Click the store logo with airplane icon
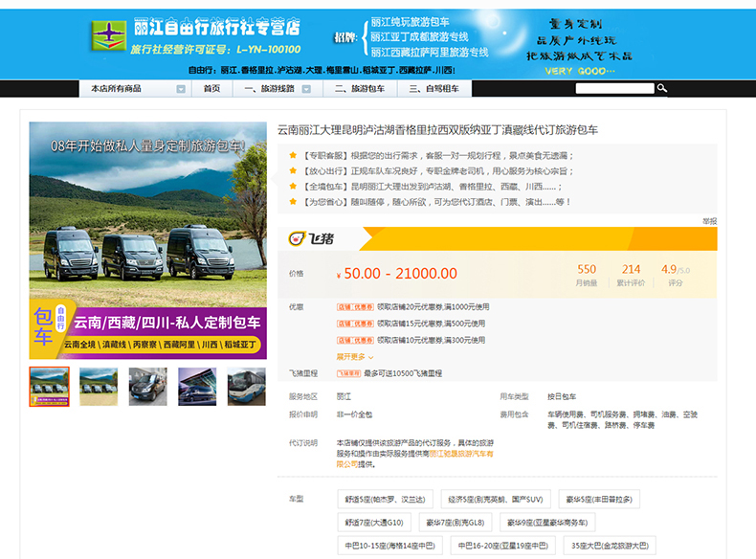 [x=108, y=36]
